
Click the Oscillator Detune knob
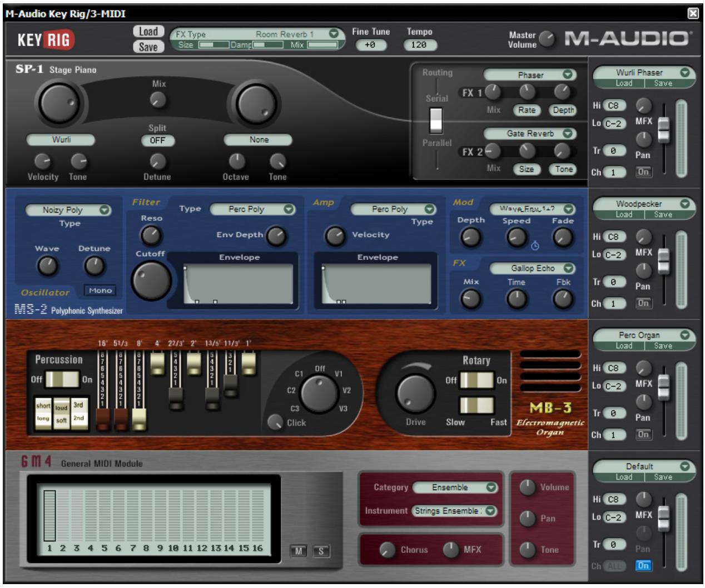(x=94, y=266)
